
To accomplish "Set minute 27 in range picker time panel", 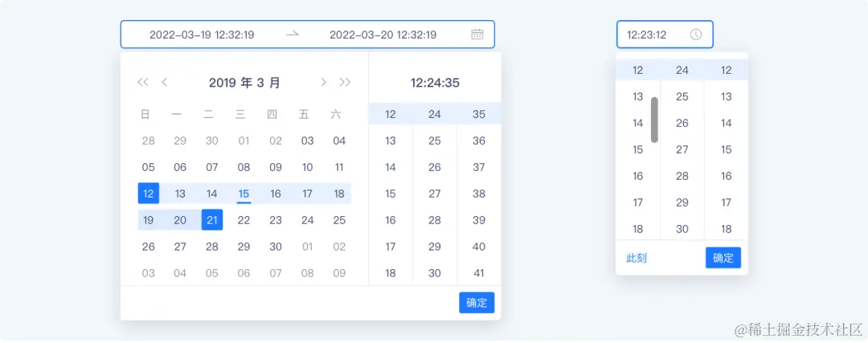I will click(x=435, y=194).
